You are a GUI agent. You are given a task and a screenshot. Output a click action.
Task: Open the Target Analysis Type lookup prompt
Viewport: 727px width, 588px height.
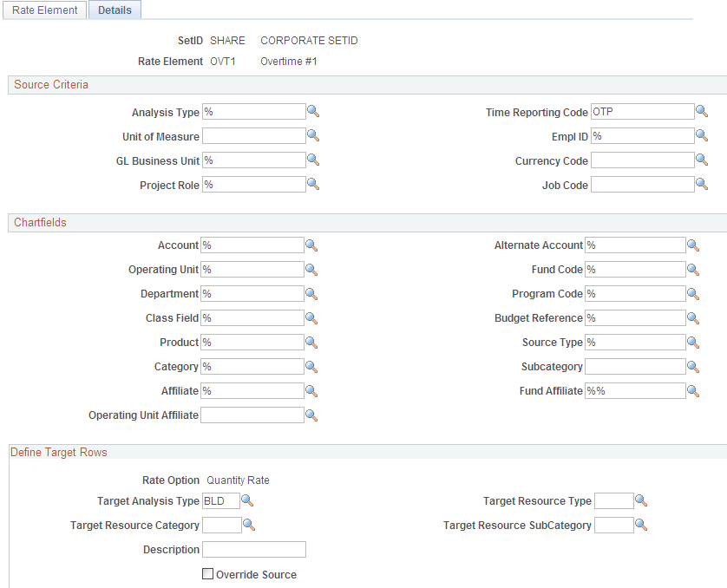[247, 500]
